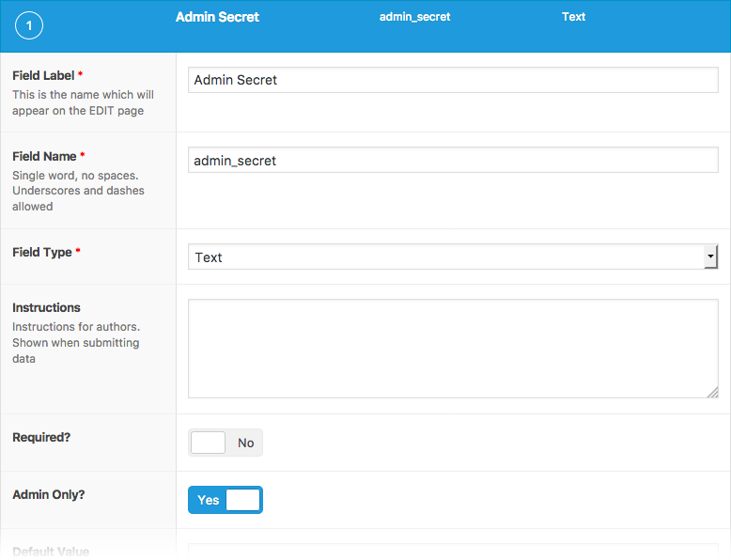The width and height of the screenshot is (731, 560).
Task: Click the Required? label text
Action: click(39, 437)
